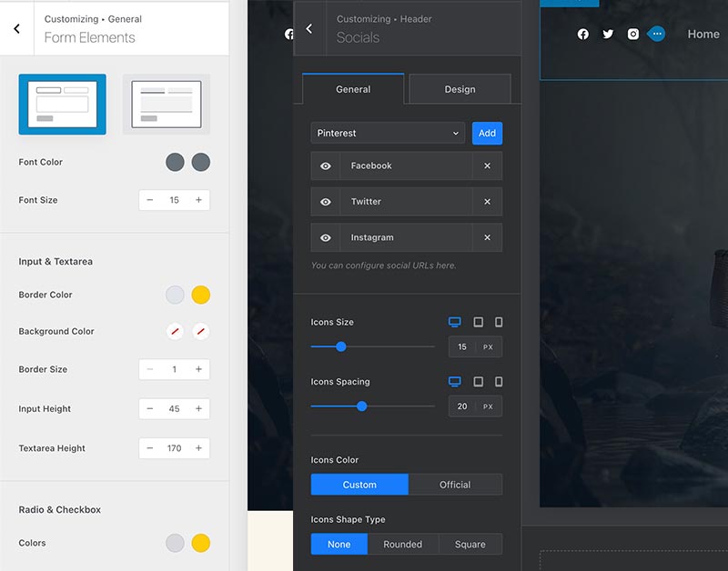
Task: Remove Instagram from socials list
Action: point(487,237)
